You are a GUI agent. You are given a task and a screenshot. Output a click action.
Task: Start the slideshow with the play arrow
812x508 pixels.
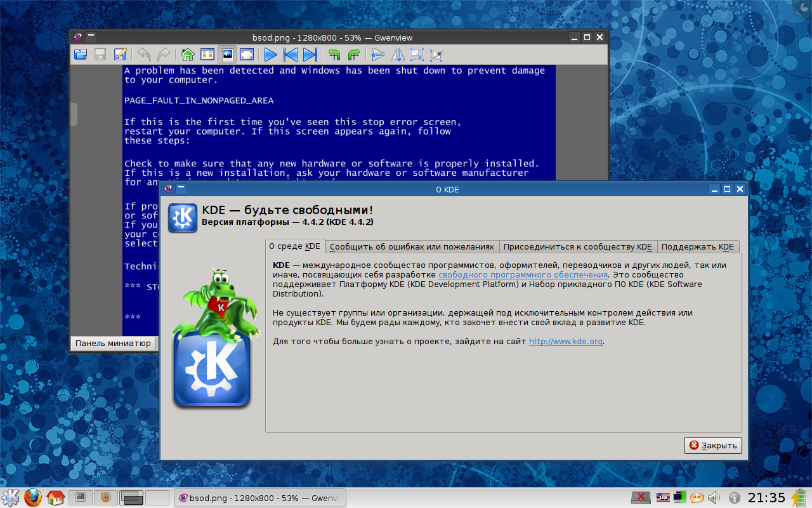[x=270, y=55]
